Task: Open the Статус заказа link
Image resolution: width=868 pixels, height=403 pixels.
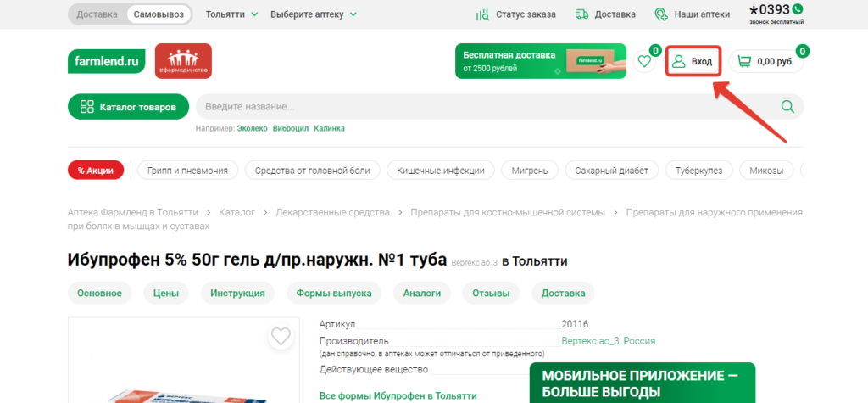Action: click(526, 14)
